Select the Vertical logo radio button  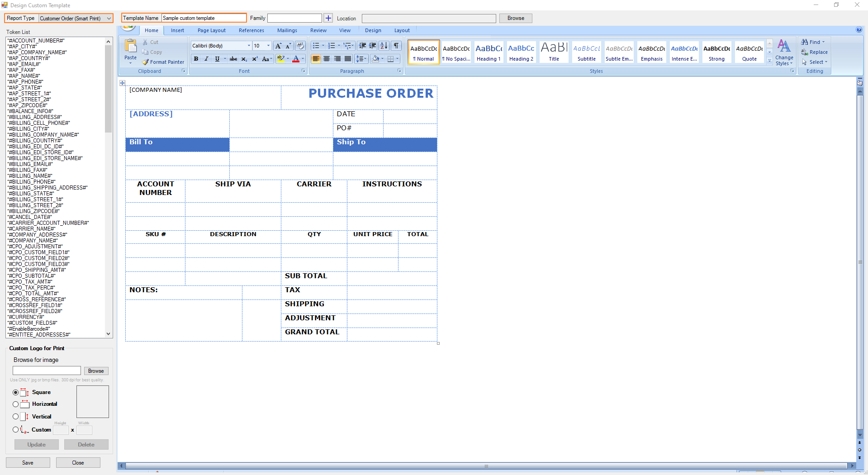click(16, 417)
